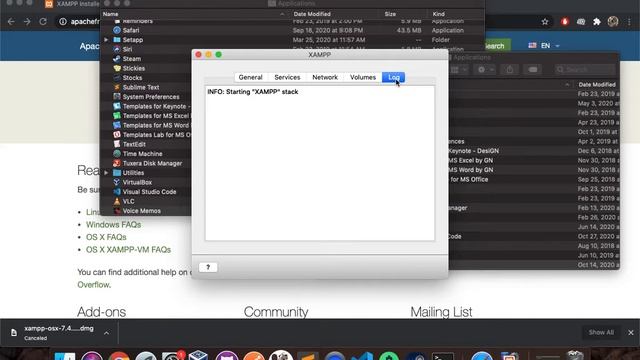Image resolution: width=640 pixels, height=360 pixels.
Task: Select Templates for Keynote icon
Action: click(117, 106)
